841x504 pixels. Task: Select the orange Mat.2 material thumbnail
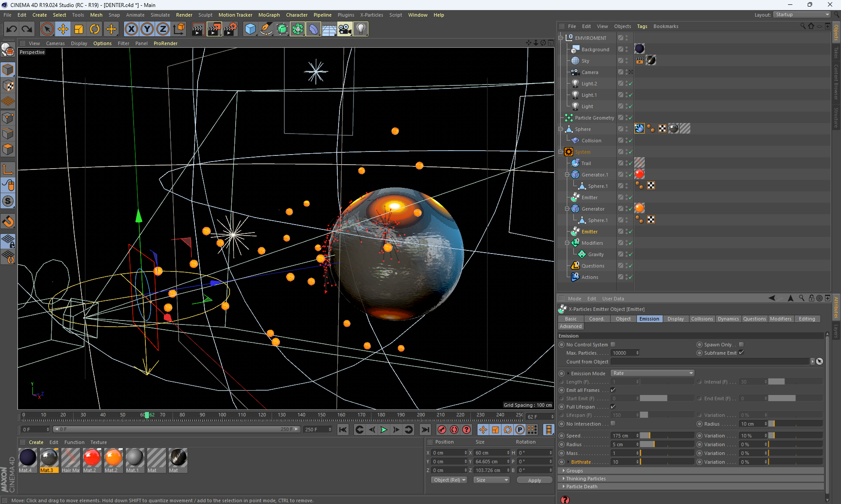pos(113,458)
